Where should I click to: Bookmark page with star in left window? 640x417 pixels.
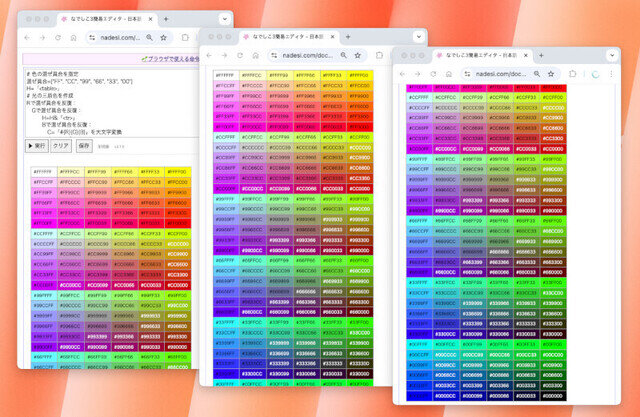click(x=164, y=38)
